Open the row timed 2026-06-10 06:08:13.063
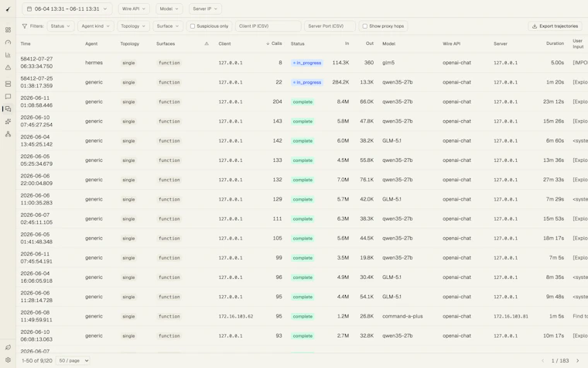 [302, 336]
